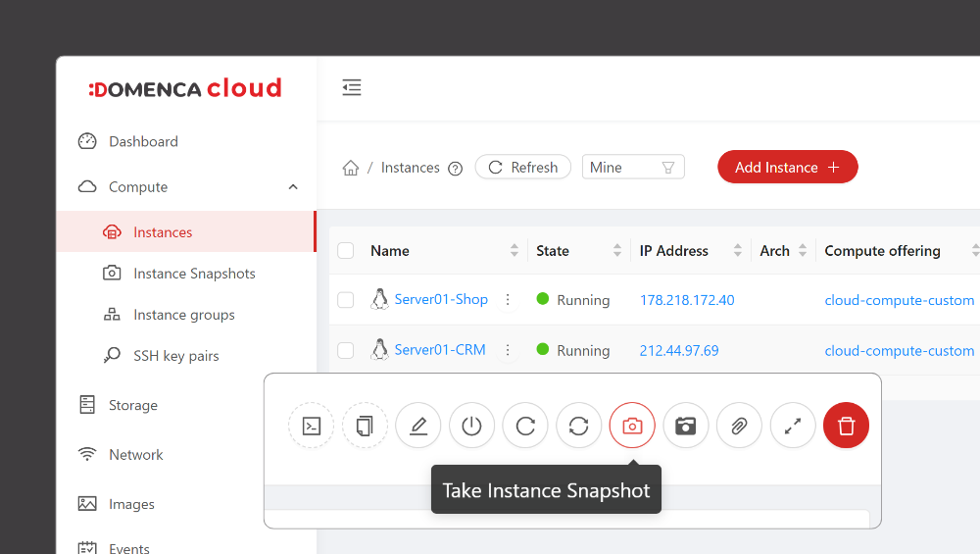Screen dimensions: 980x554
Task: Click the edit instance pencil icon
Action: (418, 426)
